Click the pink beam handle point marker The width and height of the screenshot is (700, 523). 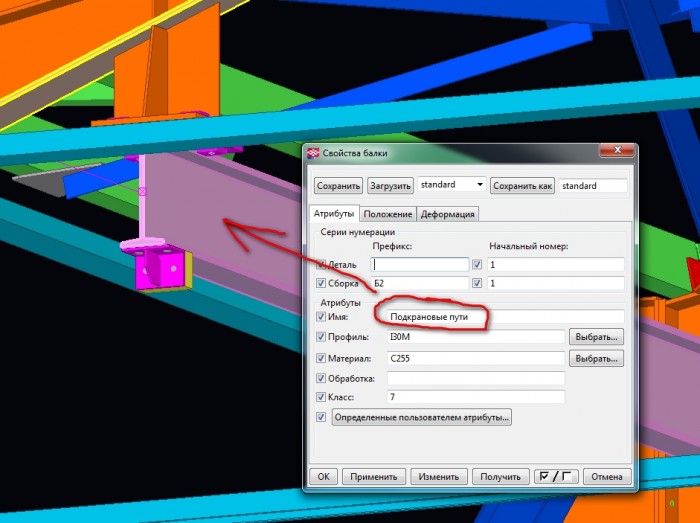[142, 191]
